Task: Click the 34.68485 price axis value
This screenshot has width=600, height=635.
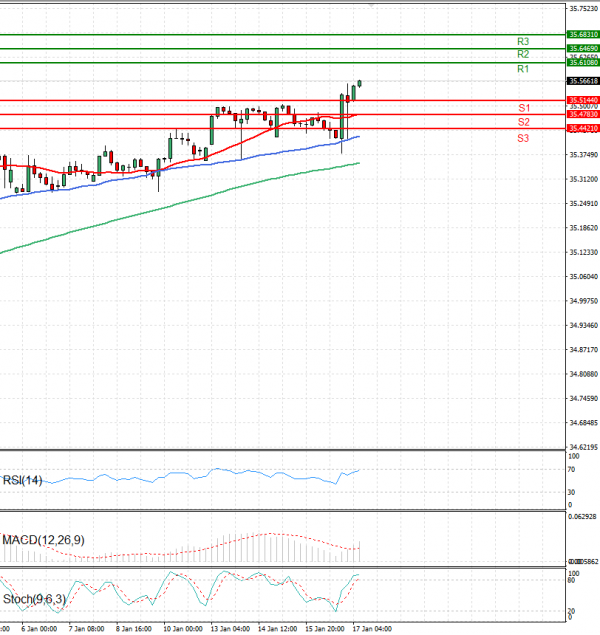Action: click(x=583, y=423)
